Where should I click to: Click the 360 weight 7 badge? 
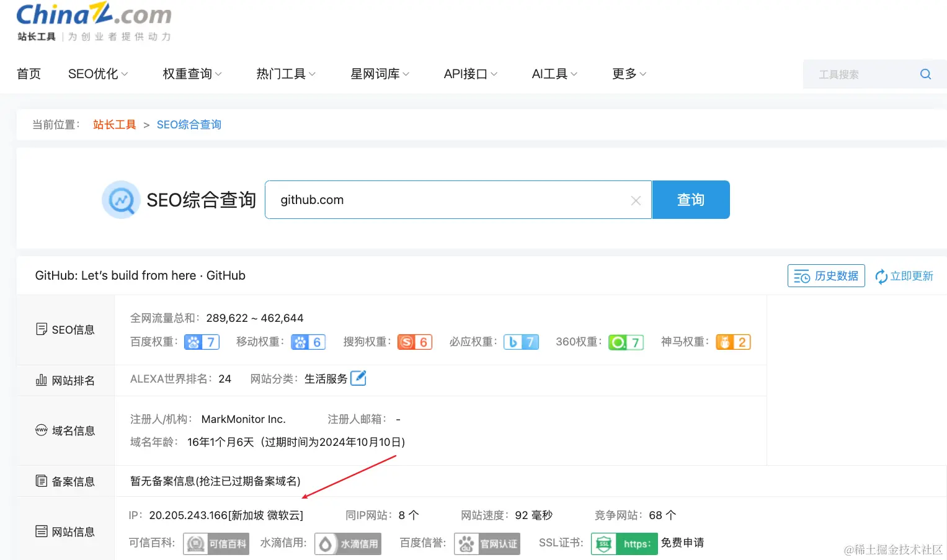(626, 342)
